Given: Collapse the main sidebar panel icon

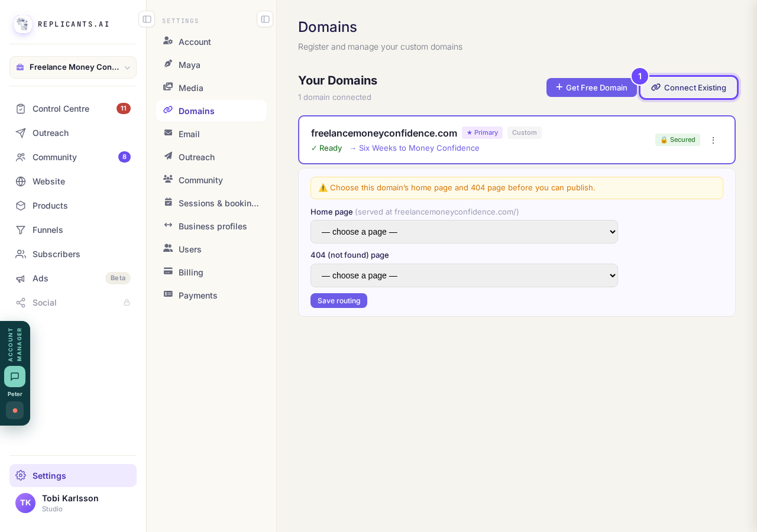Looking at the screenshot, I should coord(147,19).
